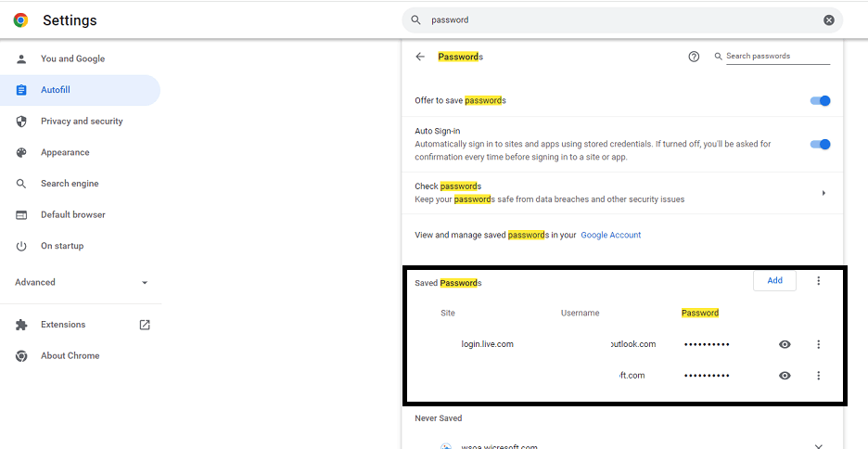Click the outlook.com username text
The height and width of the screenshot is (449, 868).
[x=632, y=344]
